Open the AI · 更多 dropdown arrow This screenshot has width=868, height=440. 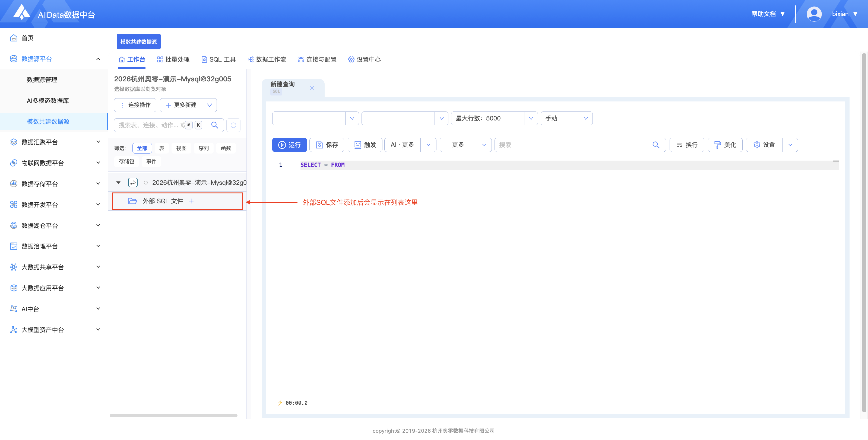[x=428, y=145]
